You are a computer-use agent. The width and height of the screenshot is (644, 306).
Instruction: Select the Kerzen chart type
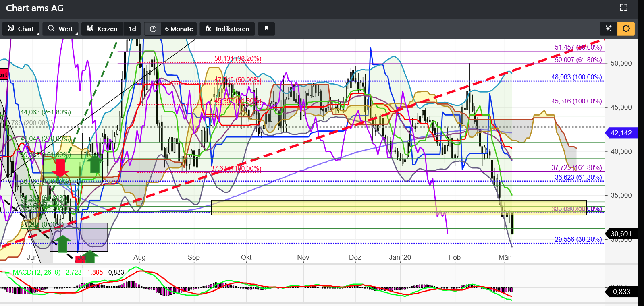click(102, 29)
